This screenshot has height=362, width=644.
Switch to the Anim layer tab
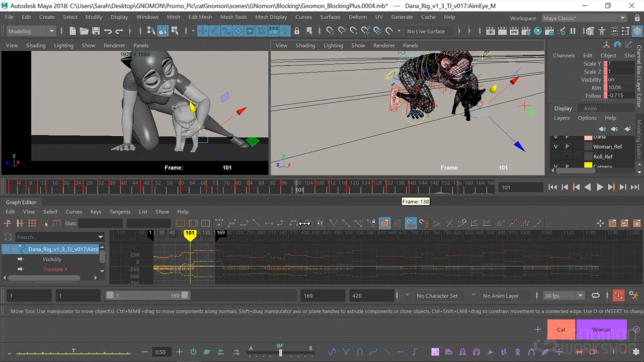(590, 108)
